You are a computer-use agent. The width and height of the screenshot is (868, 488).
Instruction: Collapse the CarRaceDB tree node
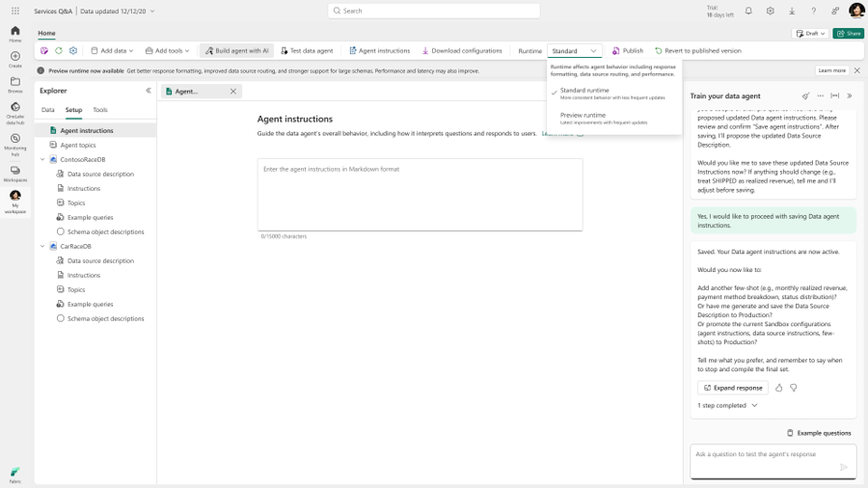point(42,246)
